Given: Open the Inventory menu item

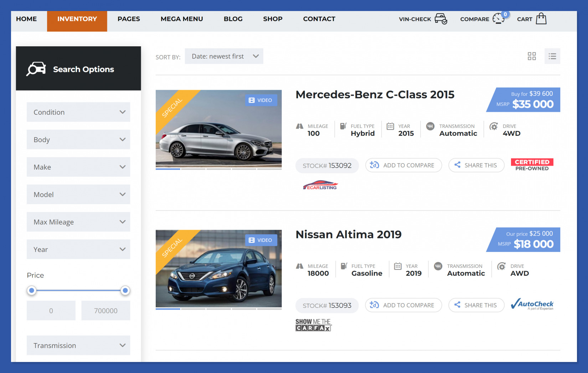Looking at the screenshot, I should 77,21.
